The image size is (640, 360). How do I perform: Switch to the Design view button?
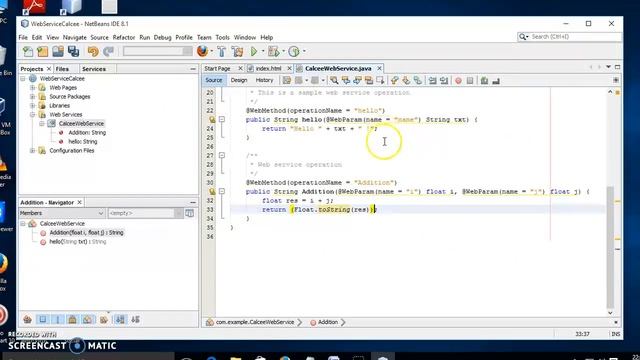tap(239, 80)
